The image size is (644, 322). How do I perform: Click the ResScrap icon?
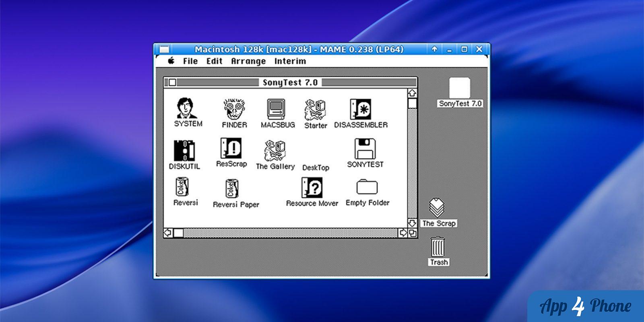tap(231, 148)
